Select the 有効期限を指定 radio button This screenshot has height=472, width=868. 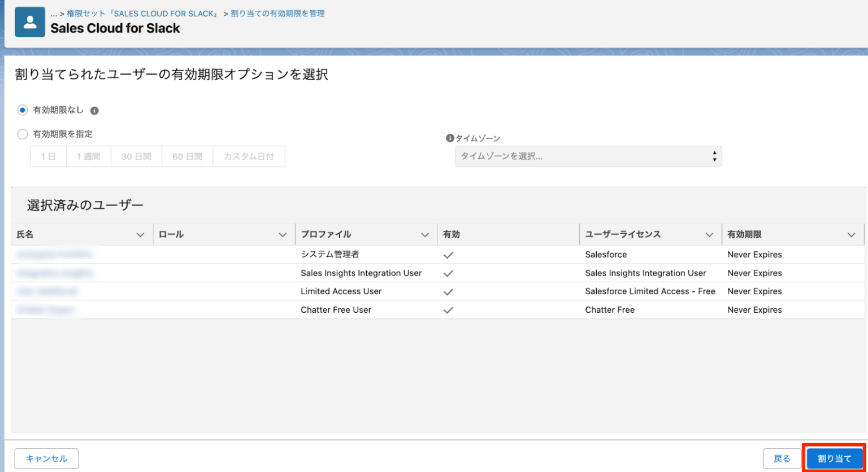[23, 134]
